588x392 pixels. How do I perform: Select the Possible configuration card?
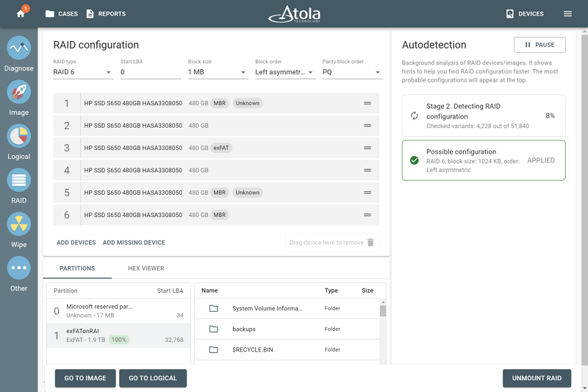[484, 160]
